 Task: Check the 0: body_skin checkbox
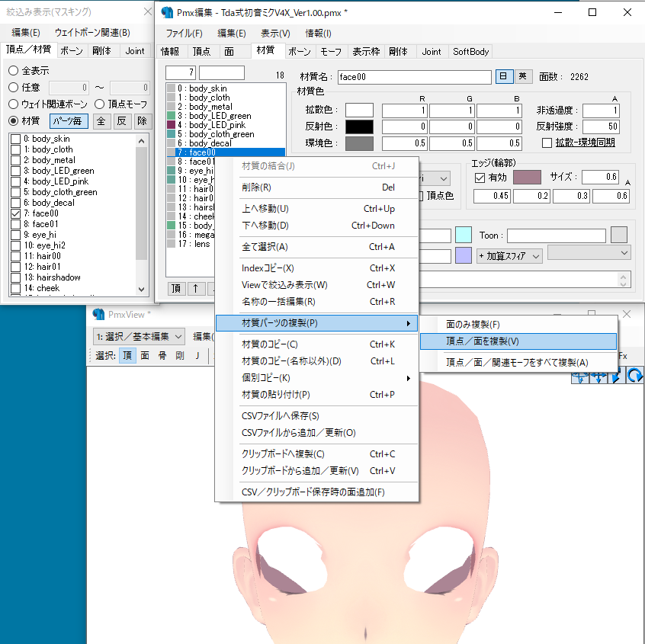tap(16, 139)
